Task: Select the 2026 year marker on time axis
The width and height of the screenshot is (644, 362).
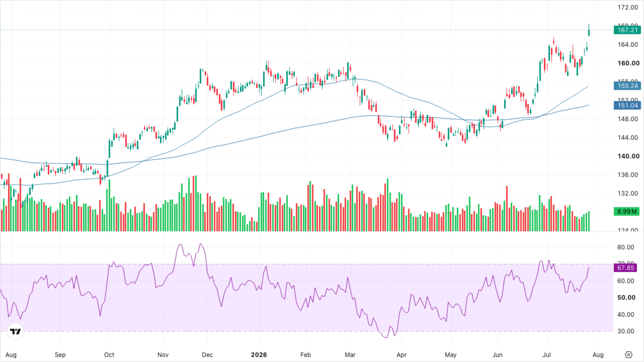Action: (259, 355)
